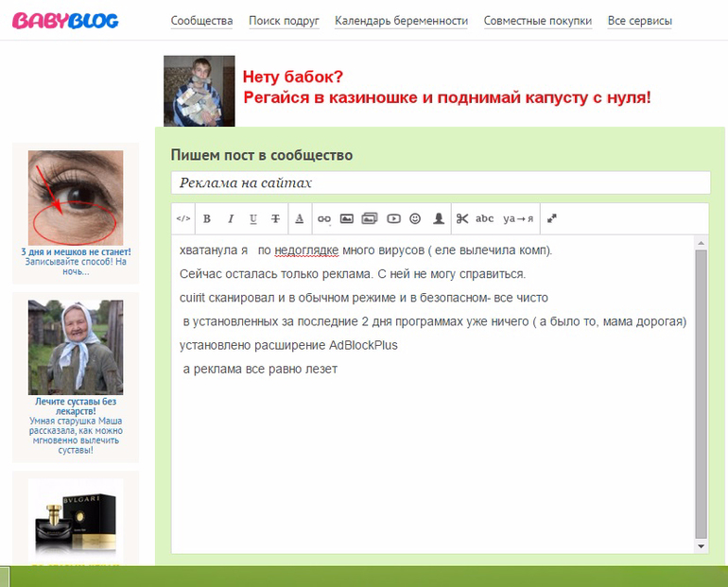
Task: Open the HTML source code view
Action: pos(183,218)
